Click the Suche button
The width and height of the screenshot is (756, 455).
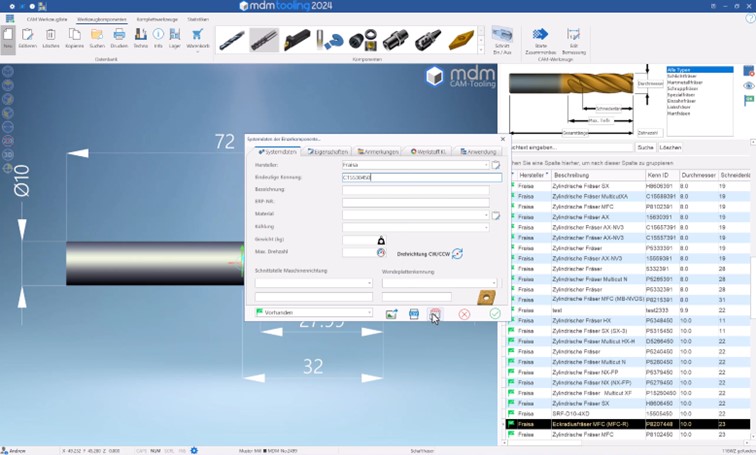(x=645, y=147)
